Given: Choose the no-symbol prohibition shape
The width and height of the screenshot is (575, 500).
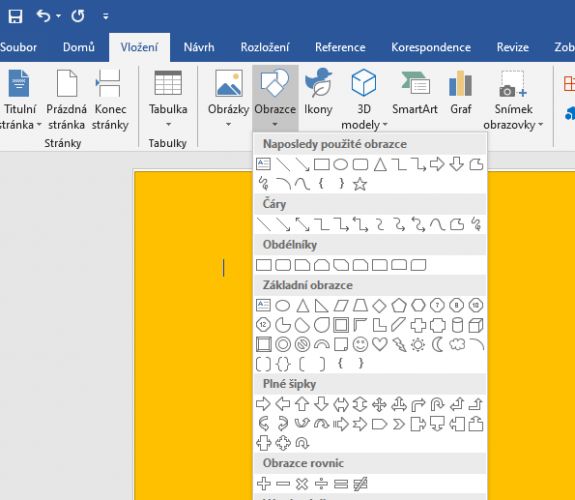Looking at the screenshot, I should click(x=302, y=344).
